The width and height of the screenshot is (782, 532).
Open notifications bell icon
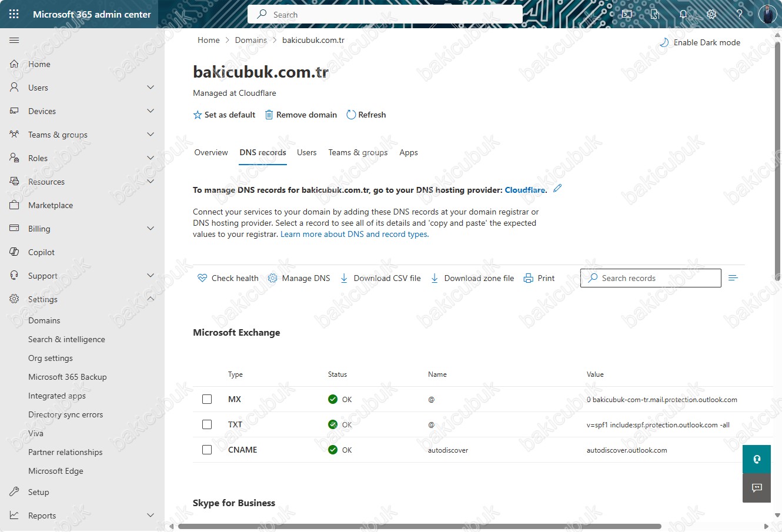click(683, 14)
